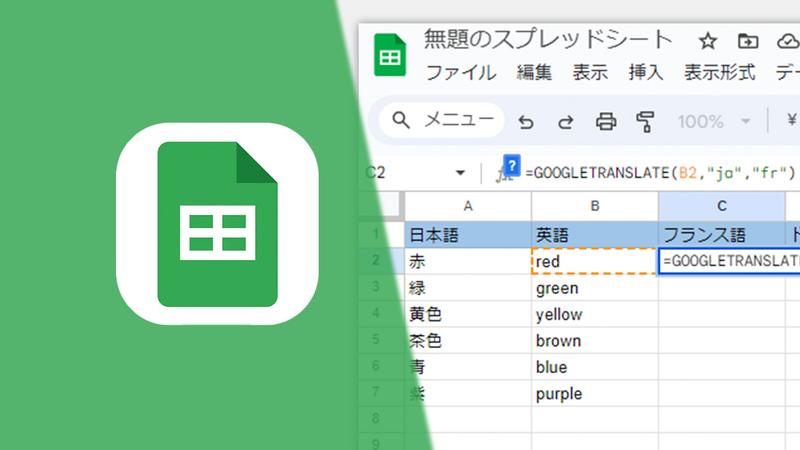Click cell C2 with the GOOGLETRANSLATE formula

(x=730, y=261)
